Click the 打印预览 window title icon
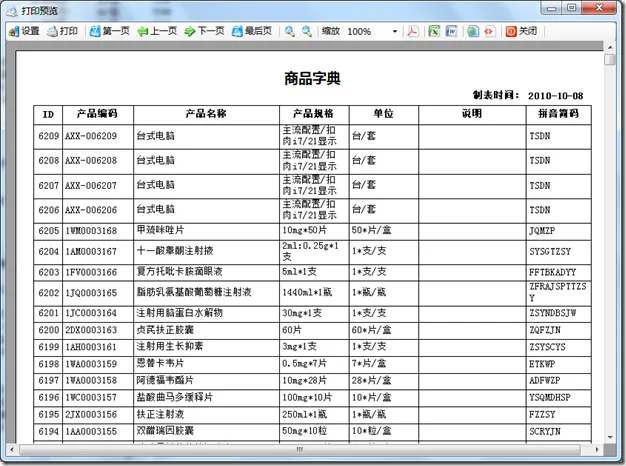 pos(12,11)
